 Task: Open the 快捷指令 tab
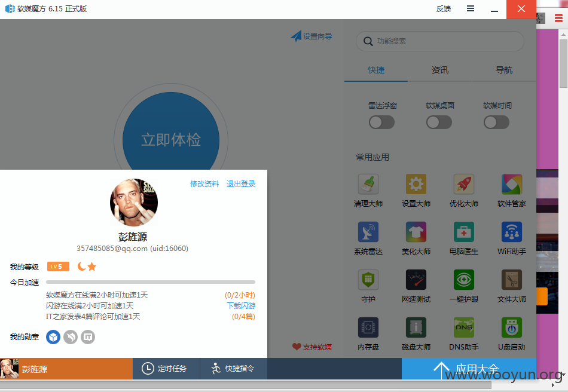234,369
